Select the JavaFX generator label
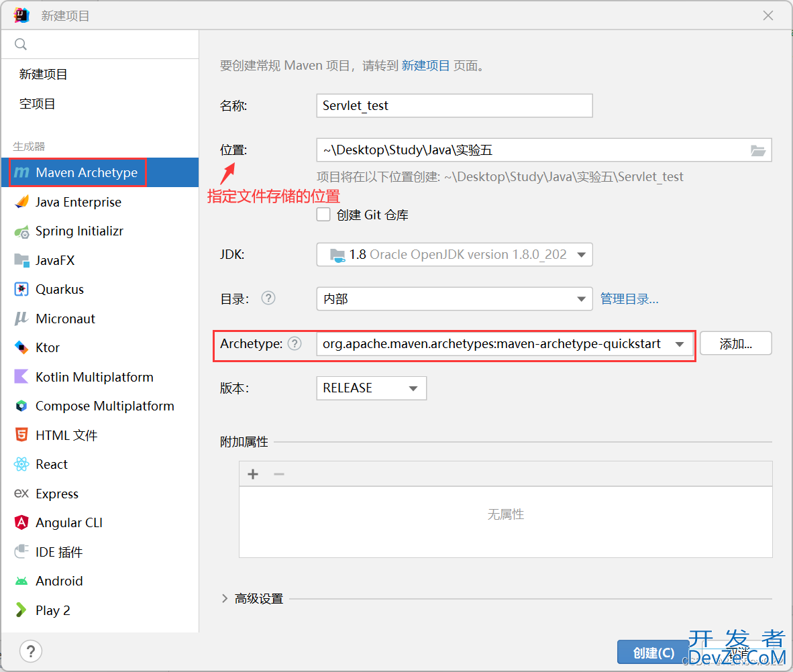The width and height of the screenshot is (793, 672). pyautogui.click(x=55, y=260)
